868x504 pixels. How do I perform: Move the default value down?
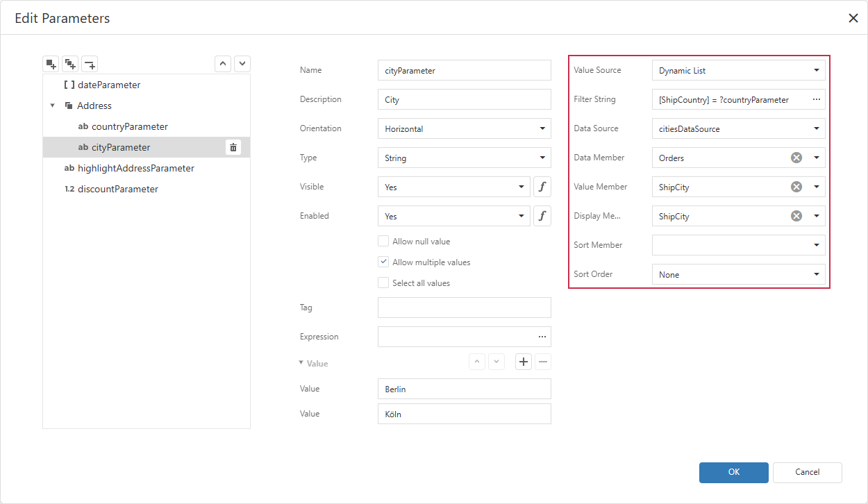[496, 362]
